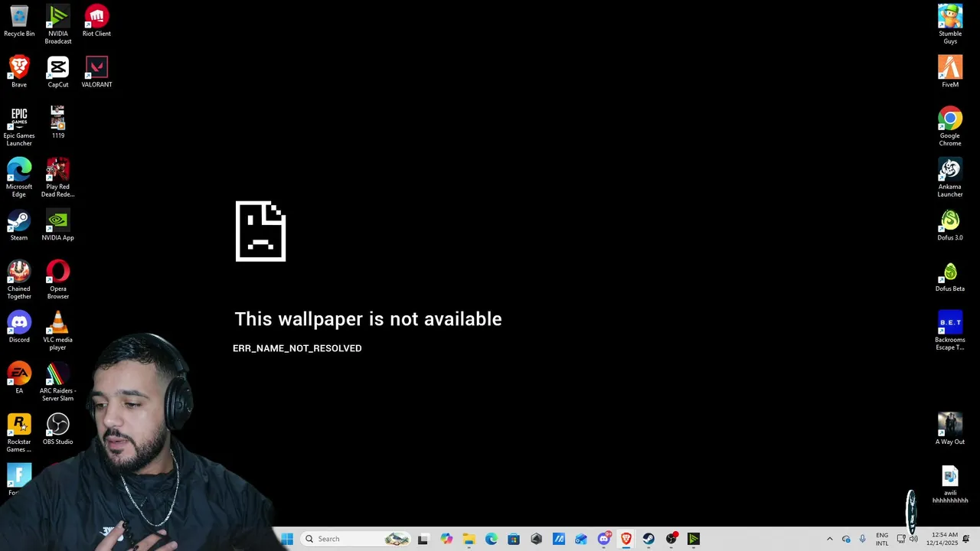
Task: Select the Ankama Launcher icon
Action: point(950,178)
